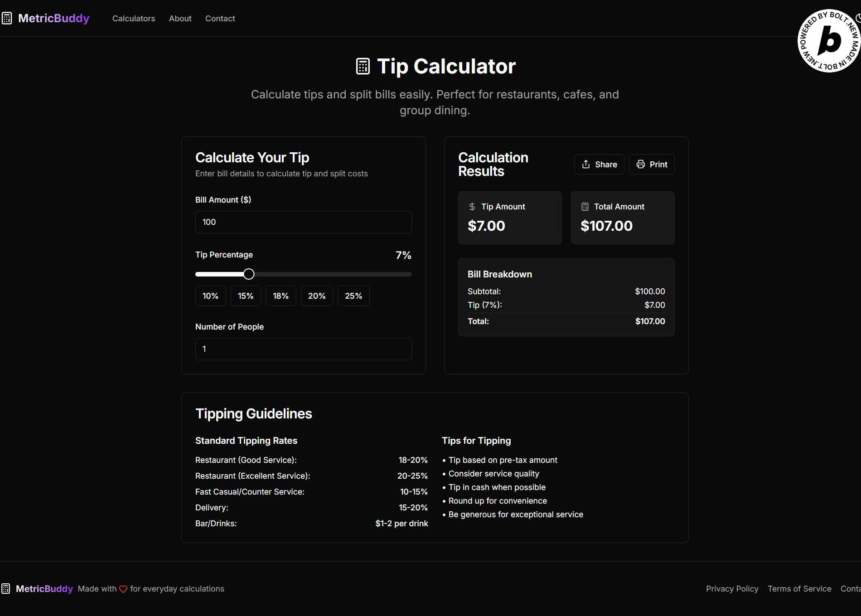Click the Tip (7%): breakdown label
The height and width of the screenshot is (616, 861).
pyautogui.click(x=485, y=305)
